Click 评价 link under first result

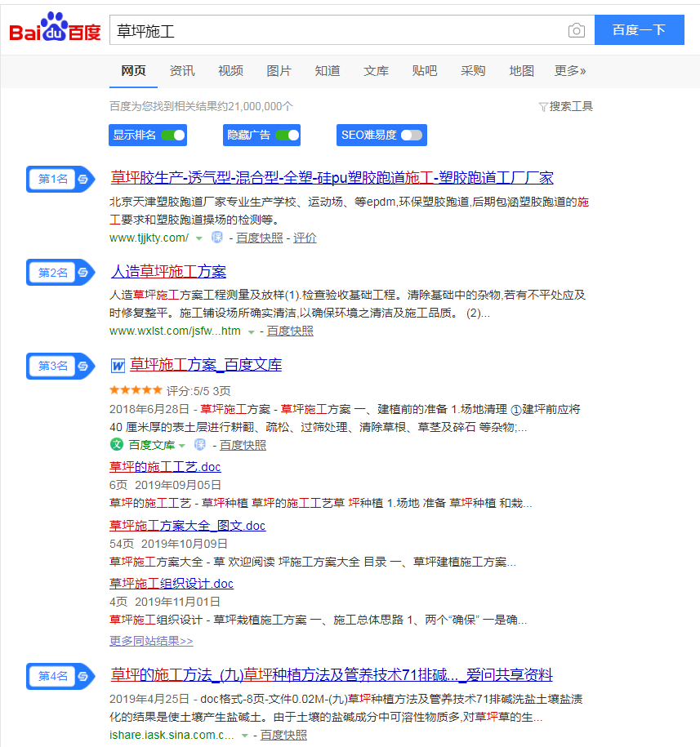coord(305,238)
